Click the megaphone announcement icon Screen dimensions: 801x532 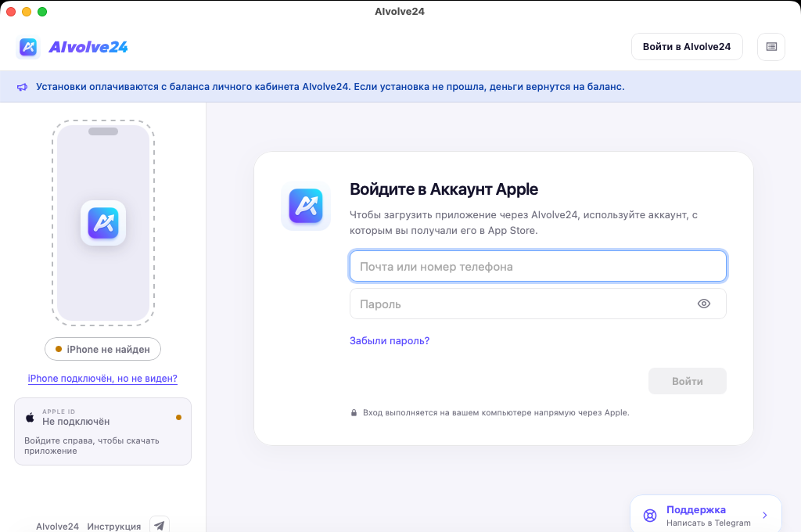pyautogui.click(x=23, y=87)
